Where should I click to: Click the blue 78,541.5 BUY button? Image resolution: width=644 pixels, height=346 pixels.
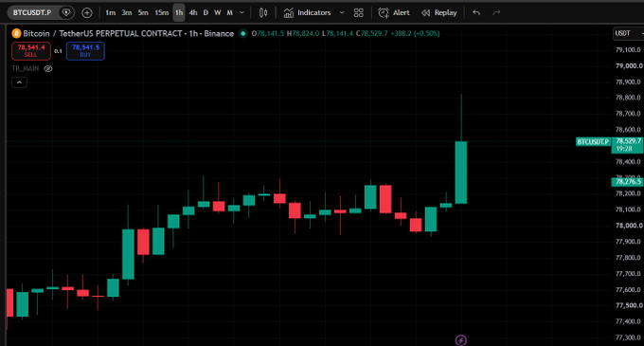tap(85, 51)
